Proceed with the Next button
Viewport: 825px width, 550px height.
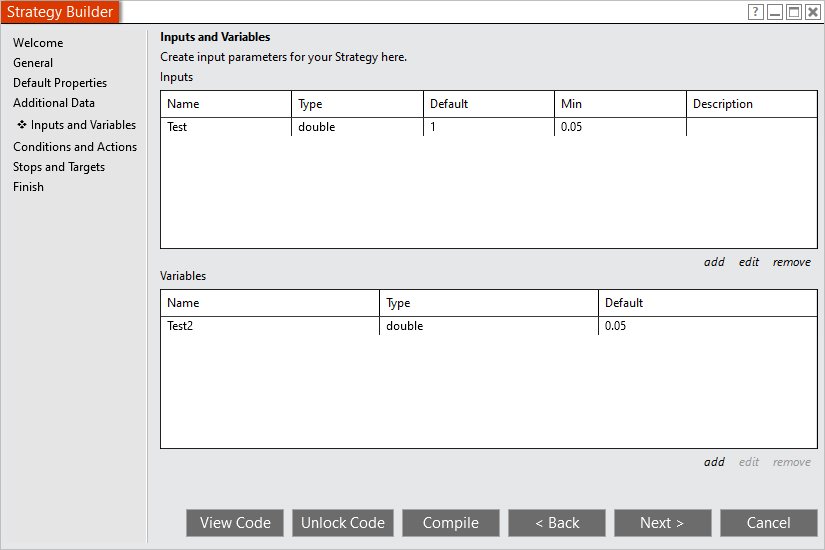tap(662, 523)
